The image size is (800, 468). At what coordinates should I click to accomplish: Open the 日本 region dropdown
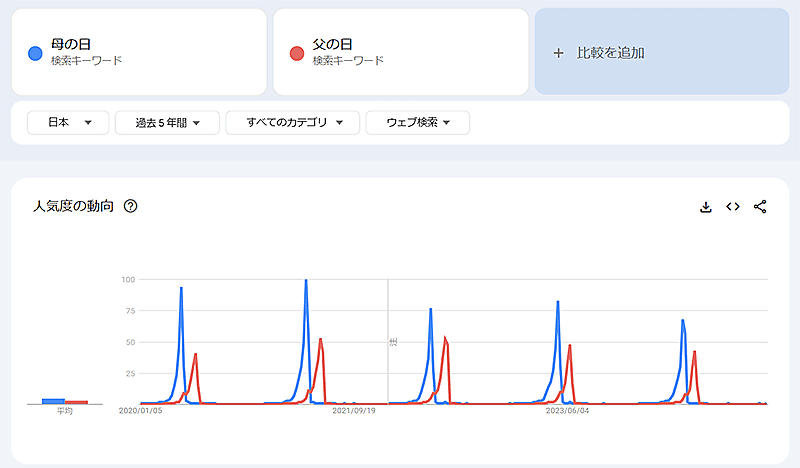pos(68,122)
